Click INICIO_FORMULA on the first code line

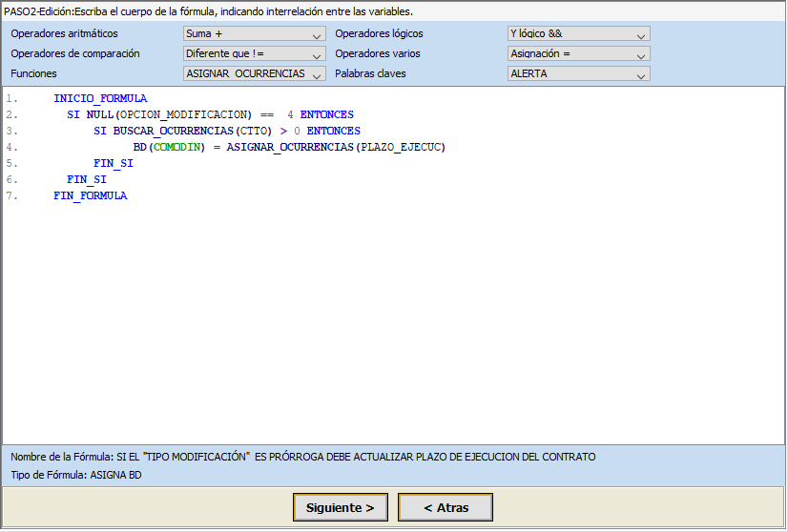tap(100, 98)
